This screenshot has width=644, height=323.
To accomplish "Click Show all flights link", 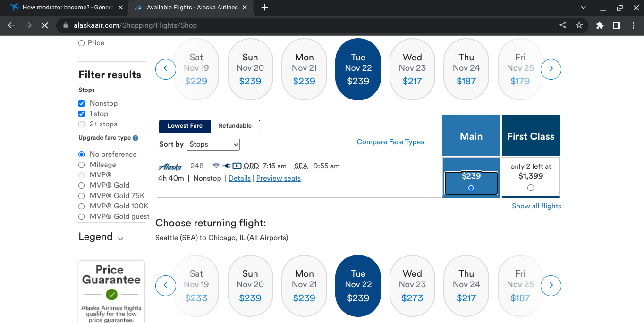I will (536, 206).
